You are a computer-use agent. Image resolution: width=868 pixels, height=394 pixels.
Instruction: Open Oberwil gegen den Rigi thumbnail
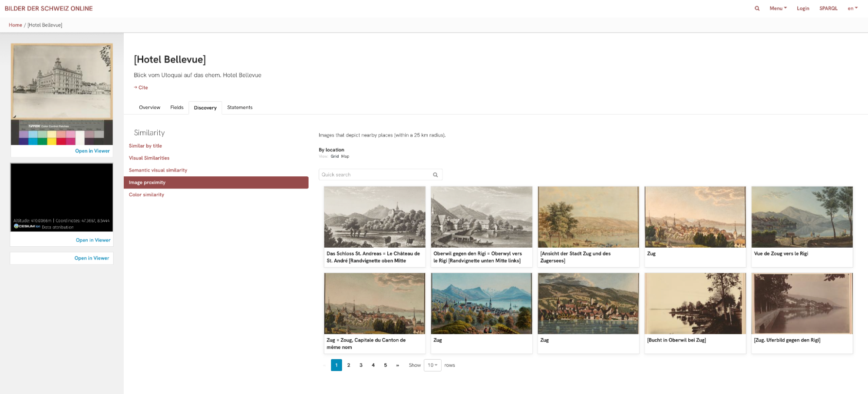point(482,217)
